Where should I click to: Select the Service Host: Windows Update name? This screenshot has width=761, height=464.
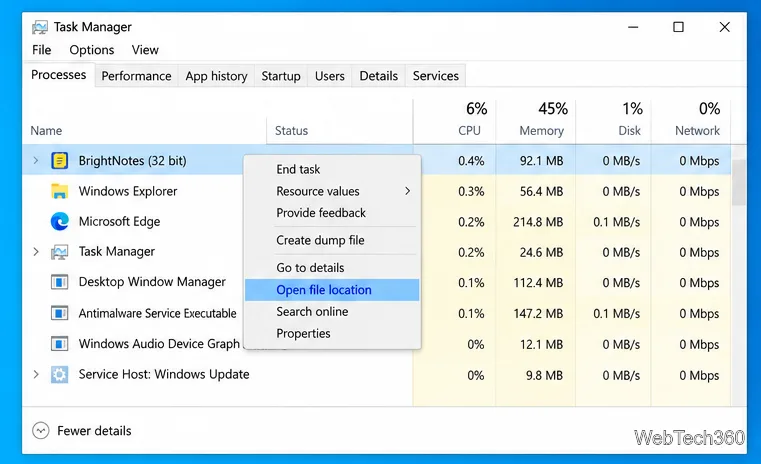[164, 374]
